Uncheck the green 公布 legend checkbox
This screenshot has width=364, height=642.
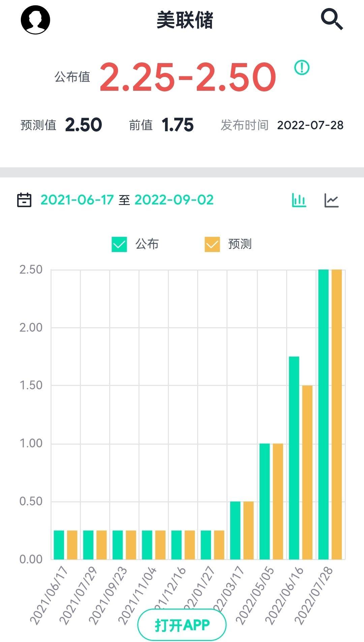[x=119, y=244]
